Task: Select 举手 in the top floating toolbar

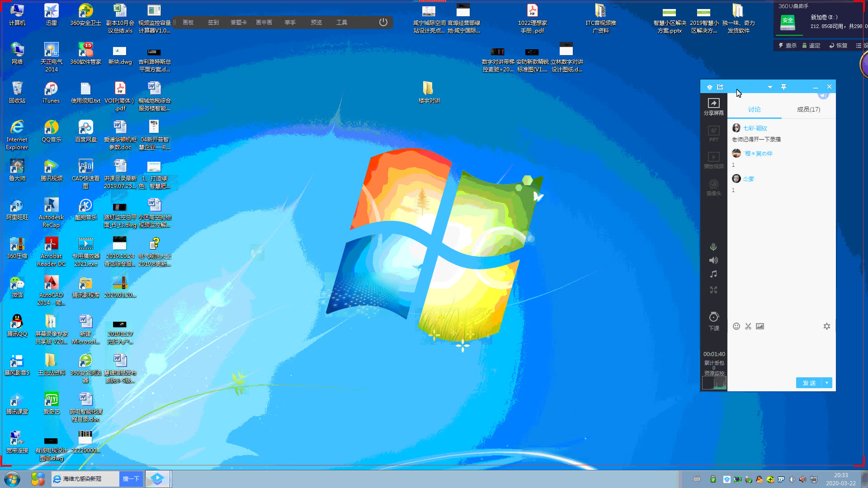Action: (290, 22)
